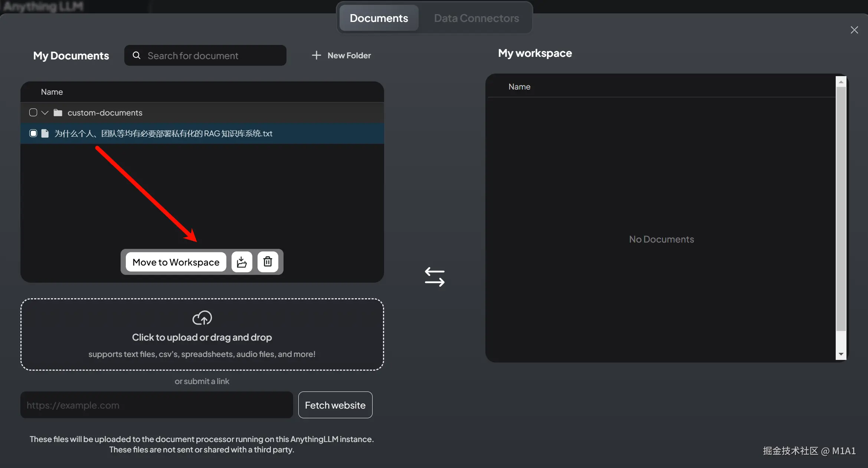
Task: Check the custom-documents folder checkbox
Action: 33,113
